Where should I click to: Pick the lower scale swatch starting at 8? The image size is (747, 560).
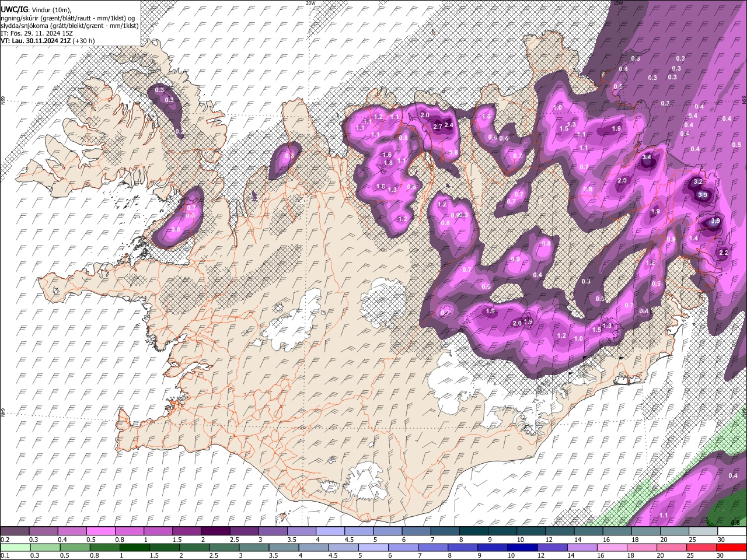tap(462, 547)
